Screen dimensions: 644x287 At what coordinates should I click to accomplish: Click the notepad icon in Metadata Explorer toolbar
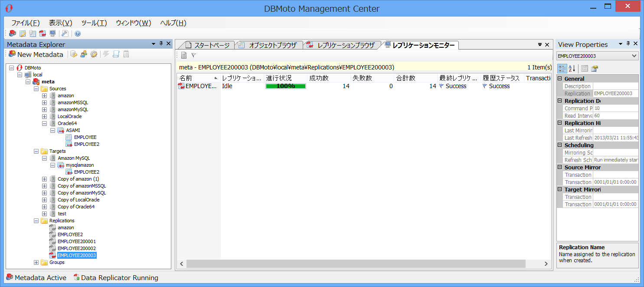[x=126, y=54]
